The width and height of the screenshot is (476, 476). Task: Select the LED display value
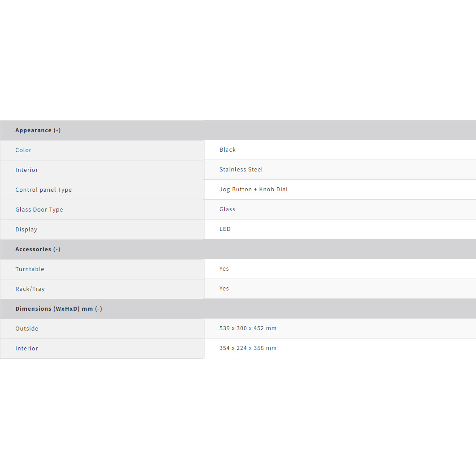click(x=225, y=229)
